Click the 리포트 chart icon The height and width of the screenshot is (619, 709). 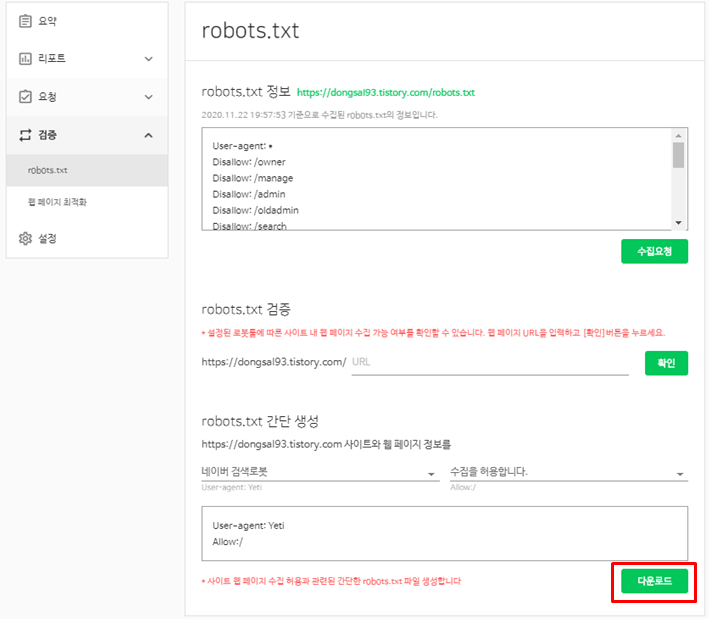pos(25,58)
